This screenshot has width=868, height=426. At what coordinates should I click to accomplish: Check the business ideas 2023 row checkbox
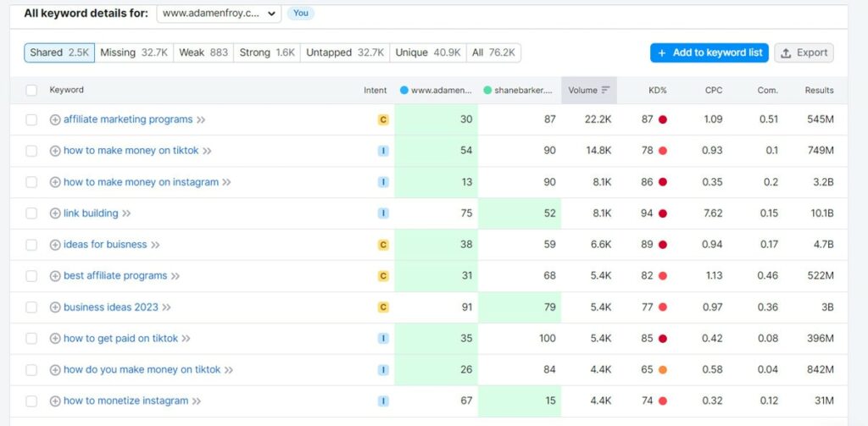(x=31, y=307)
